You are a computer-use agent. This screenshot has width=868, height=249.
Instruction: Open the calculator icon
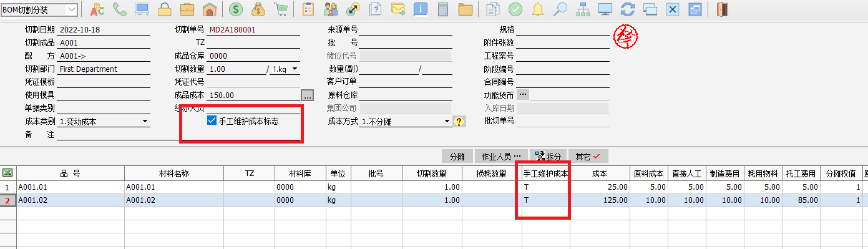click(x=443, y=9)
